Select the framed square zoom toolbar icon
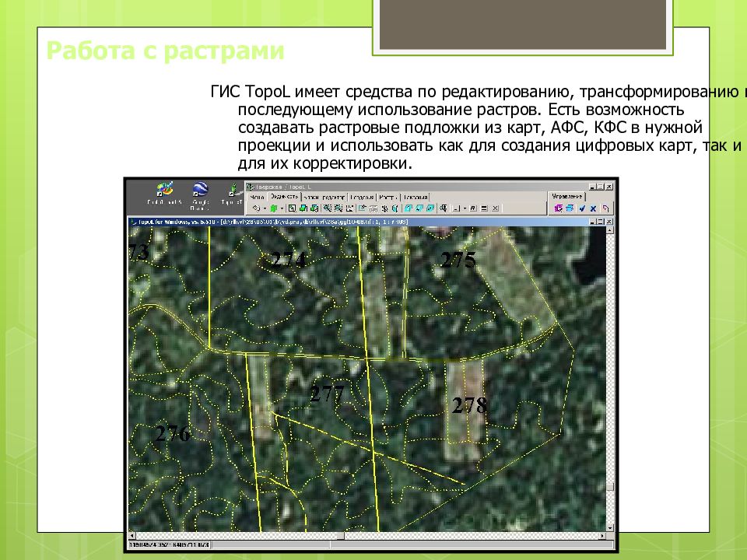 point(292,208)
